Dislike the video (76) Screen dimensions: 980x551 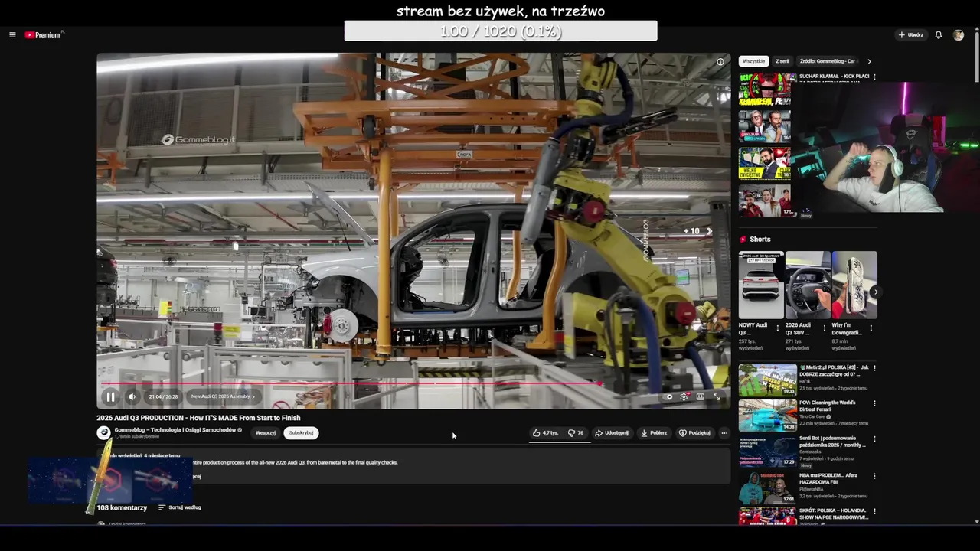tap(576, 433)
